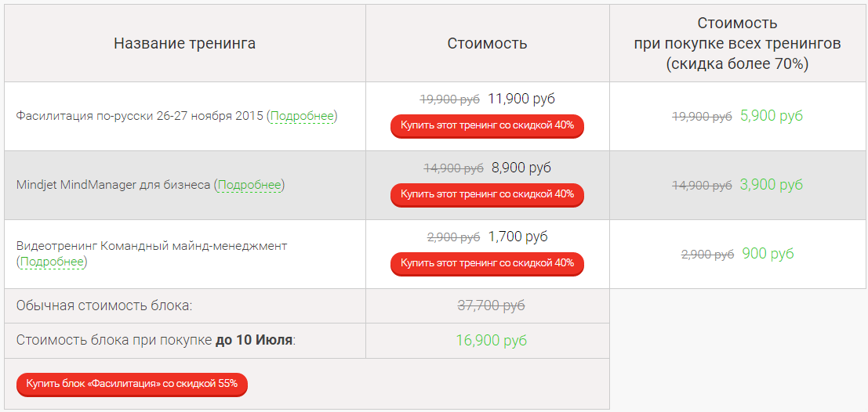The width and height of the screenshot is (868, 412).
Task: Buy the Mindjet MindManager training at 40% off
Action: [487, 194]
